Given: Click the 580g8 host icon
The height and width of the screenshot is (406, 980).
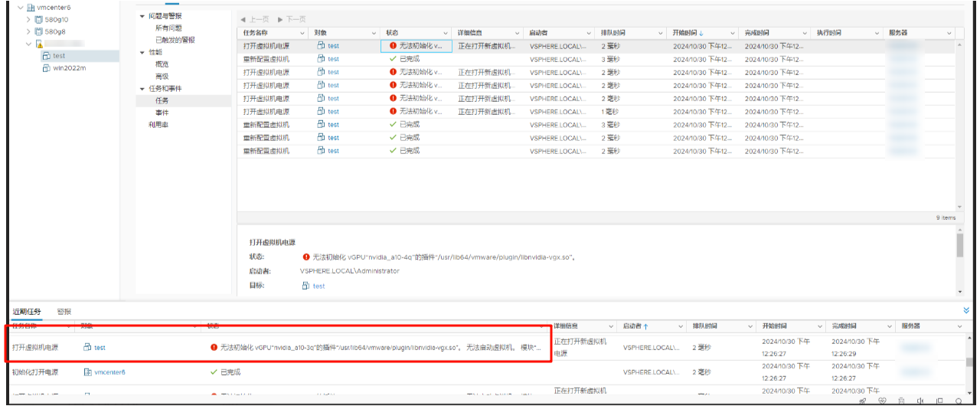Looking at the screenshot, I should (x=38, y=32).
